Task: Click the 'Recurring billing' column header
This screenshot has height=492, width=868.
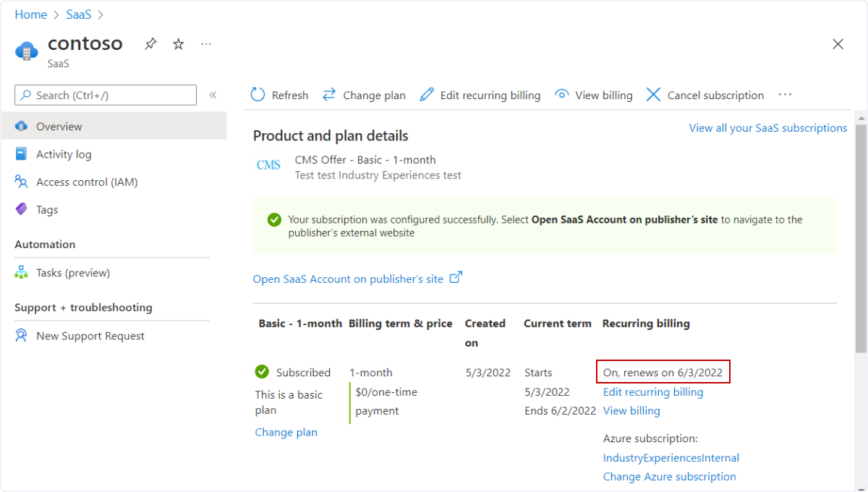Action: [646, 323]
